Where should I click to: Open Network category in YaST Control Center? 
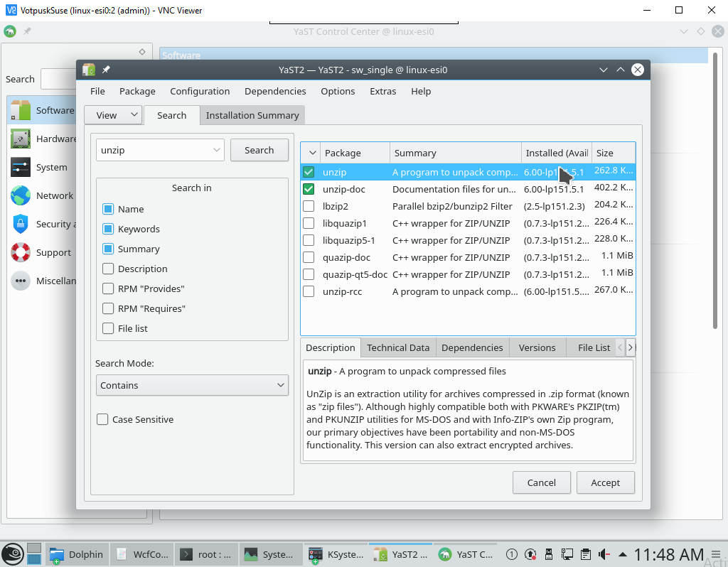(42, 195)
